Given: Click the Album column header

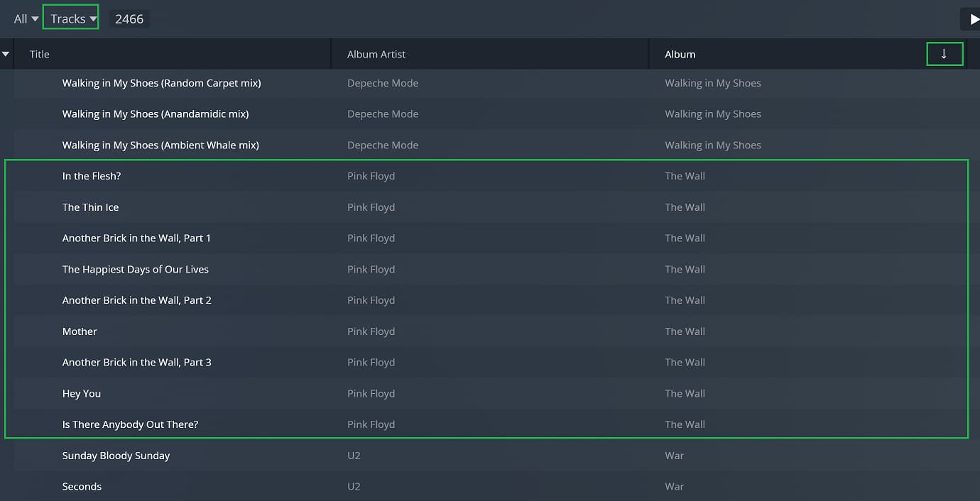Looking at the screenshot, I should [680, 55].
